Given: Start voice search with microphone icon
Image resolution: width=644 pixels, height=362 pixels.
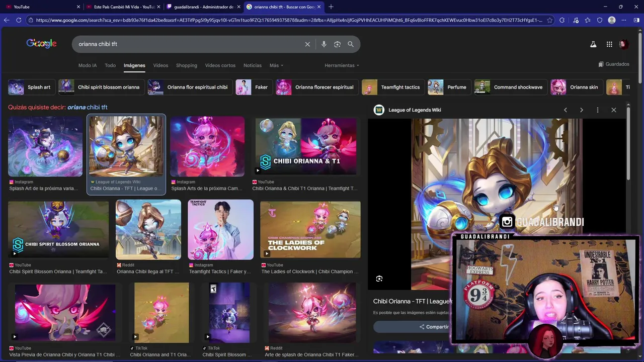Looking at the screenshot, I should (324, 44).
